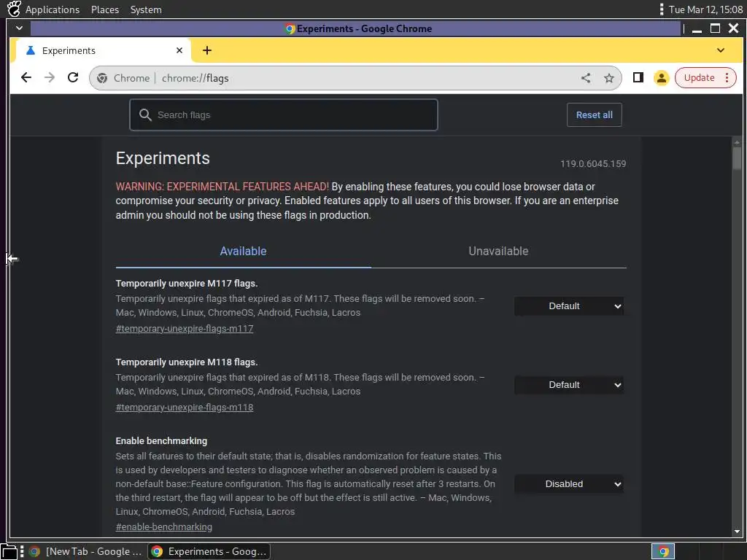This screenshot has height=560, width=747.
Task: Click show desktop icon in bottom panel
Action: 9,552
